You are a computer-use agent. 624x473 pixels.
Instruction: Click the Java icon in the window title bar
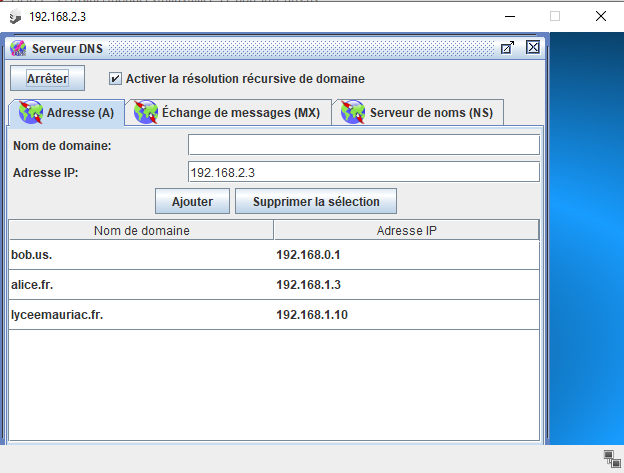tap(14, 16)
